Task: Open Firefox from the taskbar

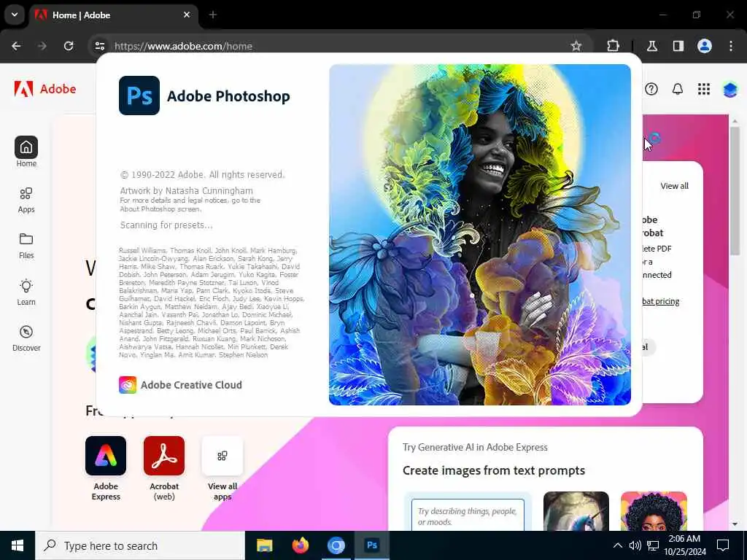Action: pos(300,545)
